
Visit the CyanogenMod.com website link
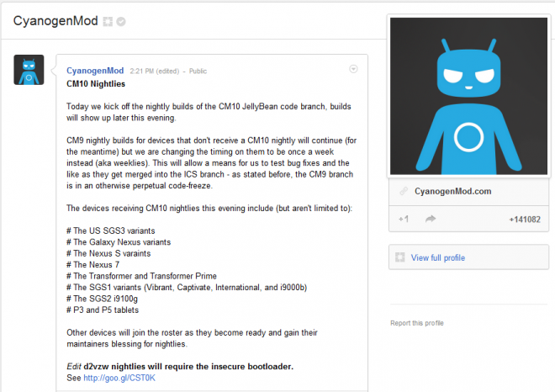click(x=453, y=191)
